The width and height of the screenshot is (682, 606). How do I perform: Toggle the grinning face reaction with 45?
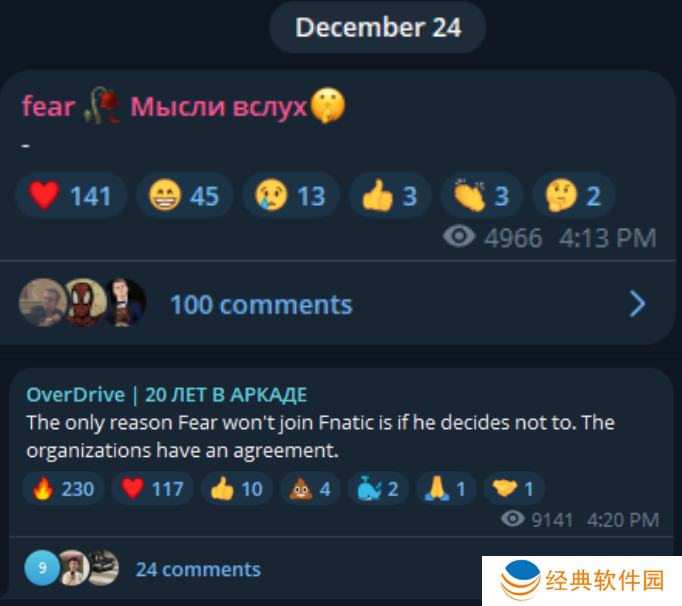click(185, 195)
